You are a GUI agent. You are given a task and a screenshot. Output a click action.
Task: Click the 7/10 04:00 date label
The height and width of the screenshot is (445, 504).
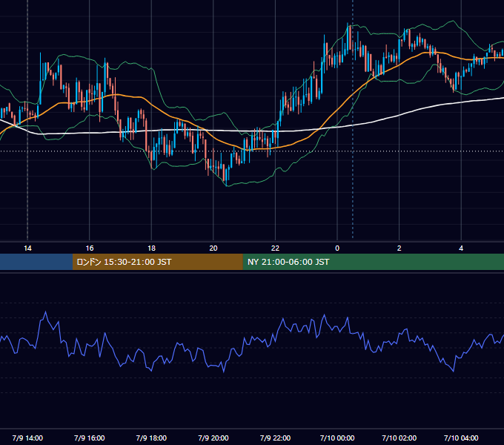click(461, 438)
